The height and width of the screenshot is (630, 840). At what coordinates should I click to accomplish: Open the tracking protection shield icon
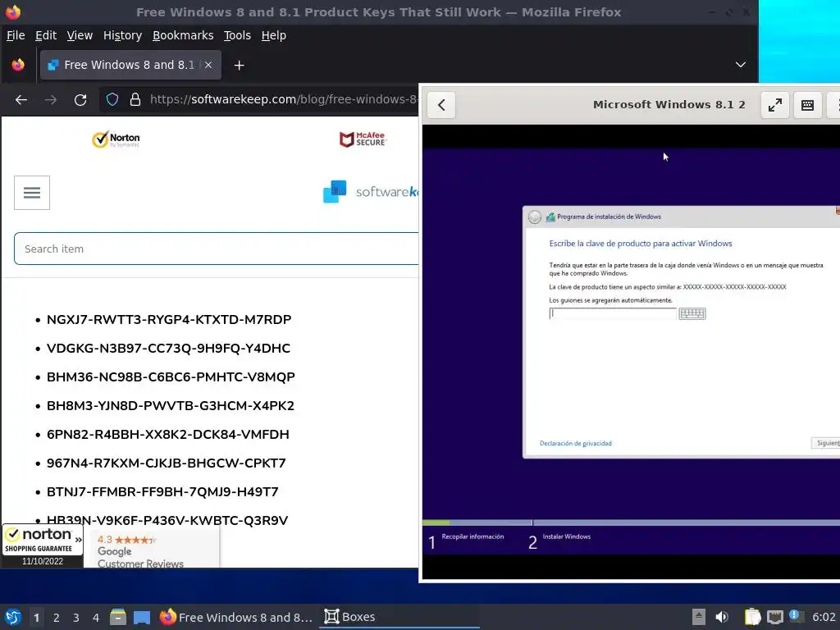[112, 99]
